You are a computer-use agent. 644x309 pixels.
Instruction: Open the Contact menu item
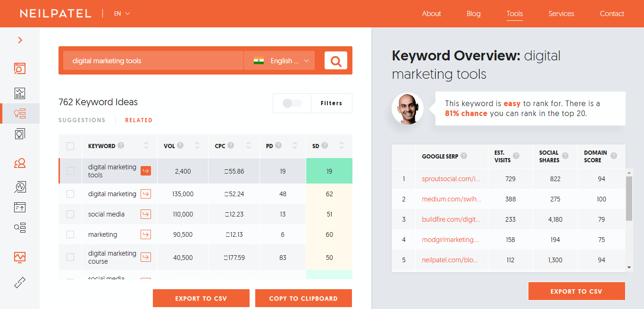click(x=612, y=14)
